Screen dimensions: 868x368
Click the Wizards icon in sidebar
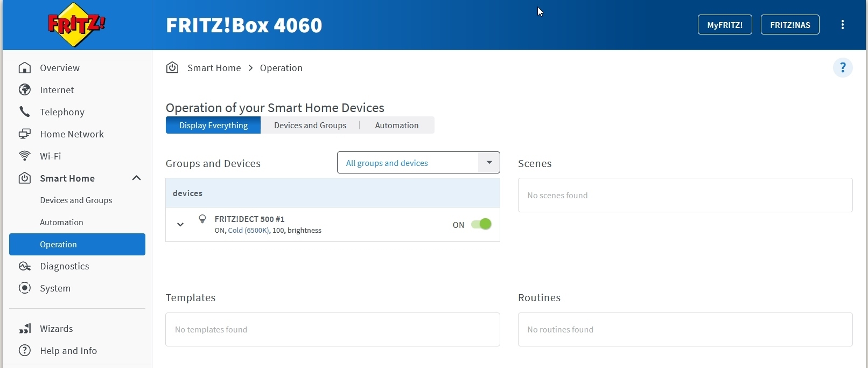[x=25, y=329]
